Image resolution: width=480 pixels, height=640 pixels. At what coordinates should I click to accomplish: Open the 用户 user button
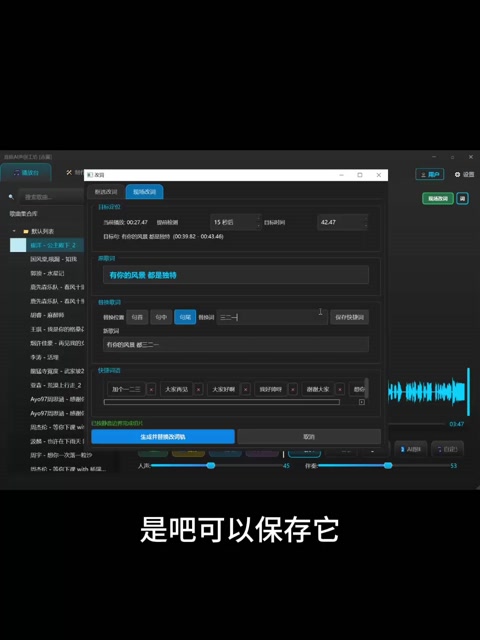point(429,174)
